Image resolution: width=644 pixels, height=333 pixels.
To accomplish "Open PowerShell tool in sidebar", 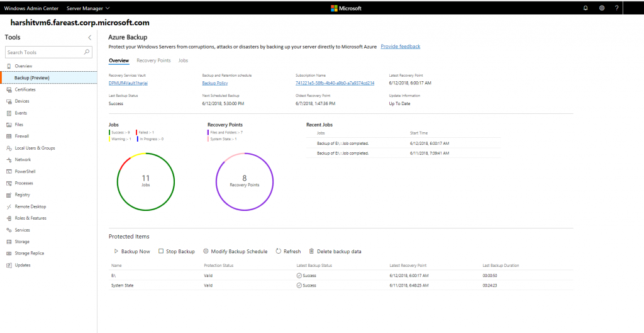I will tap(25, 171).
